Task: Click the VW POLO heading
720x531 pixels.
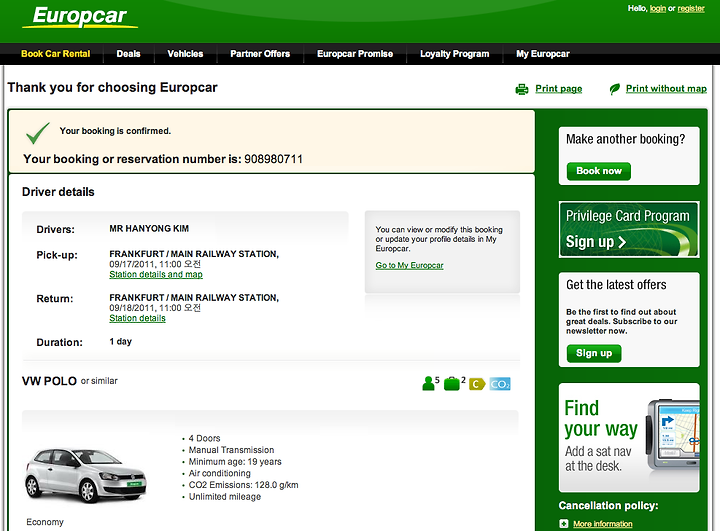Action: [x=49, y=381]
